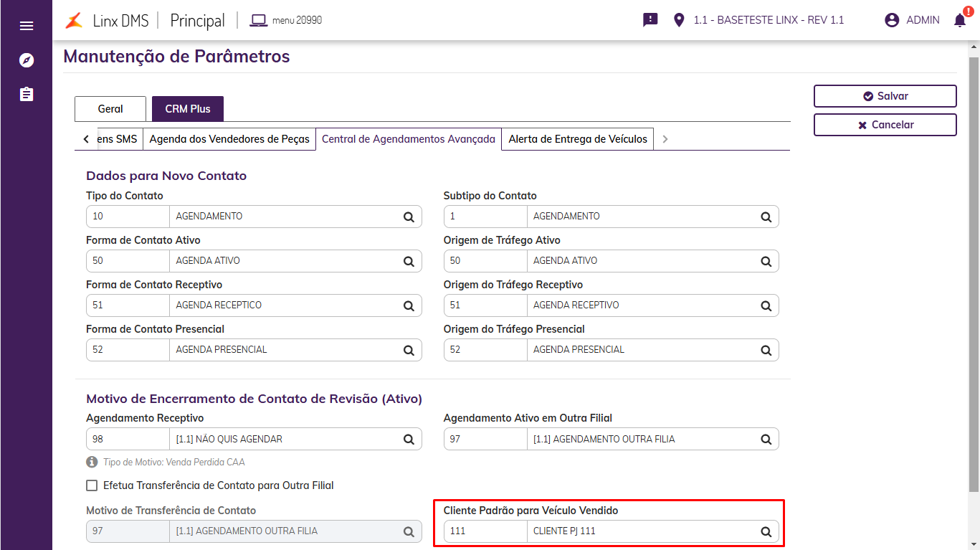Open Agenda dos Vendedores de Peças tab

tap(229, 139)
